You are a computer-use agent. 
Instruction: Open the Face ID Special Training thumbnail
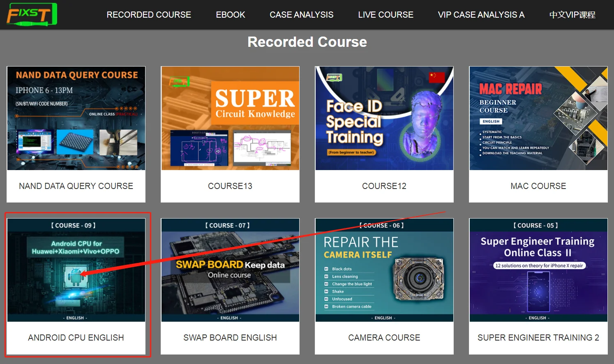384,118
